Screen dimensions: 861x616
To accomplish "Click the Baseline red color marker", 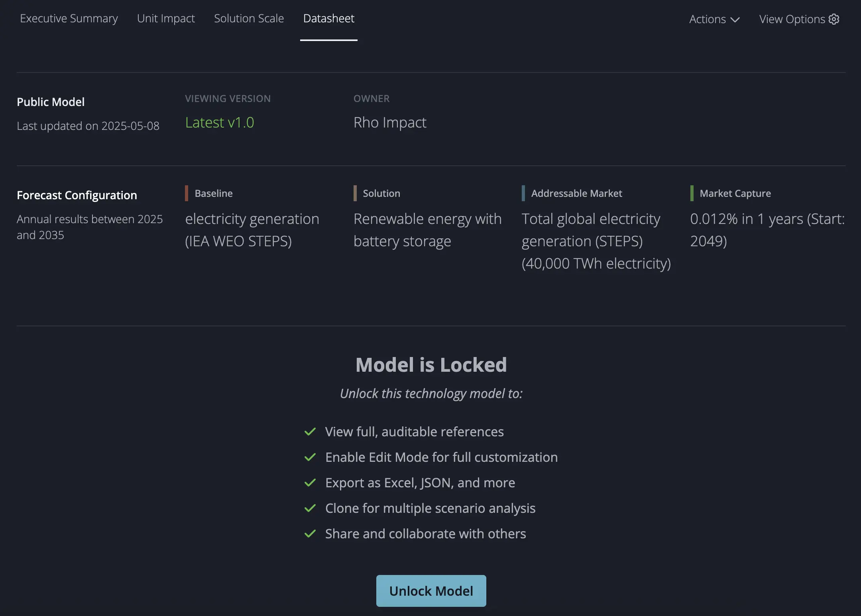I will (187, 193).
